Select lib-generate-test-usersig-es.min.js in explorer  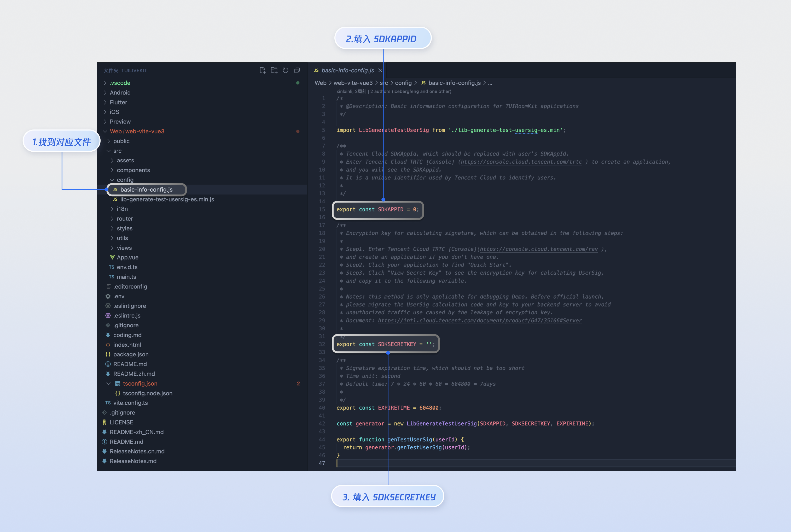167,199
